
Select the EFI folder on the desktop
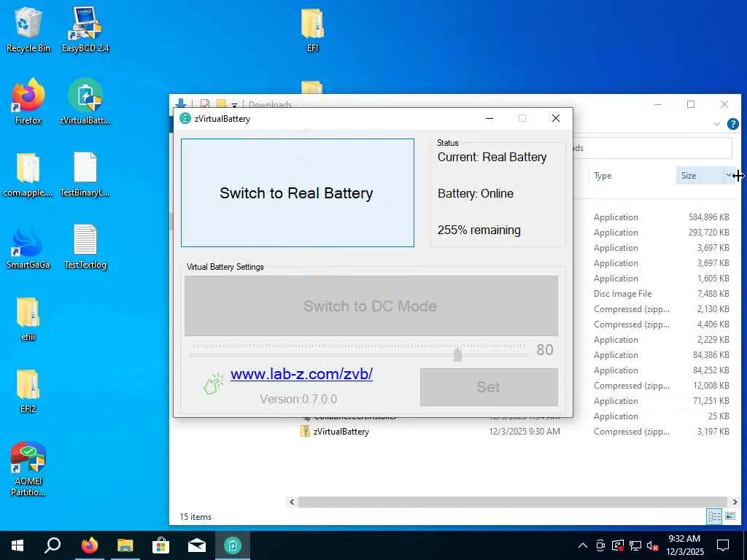coord(312,29)
